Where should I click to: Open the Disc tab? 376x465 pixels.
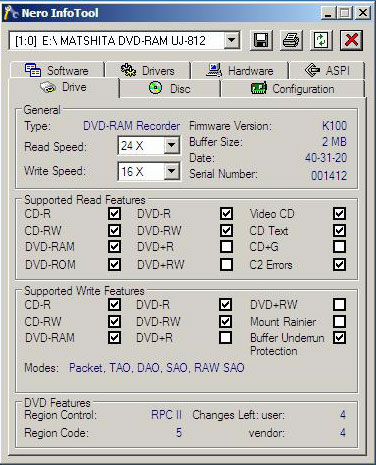170,89
